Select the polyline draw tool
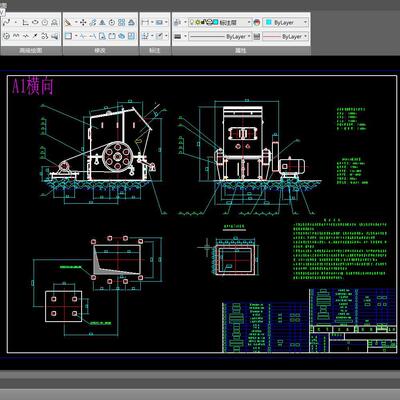 pos(7,22)
